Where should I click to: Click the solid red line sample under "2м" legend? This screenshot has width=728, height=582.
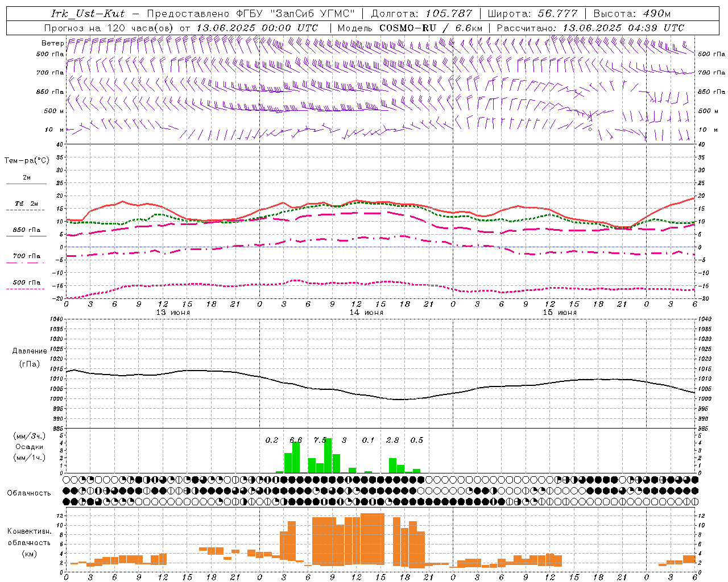point(26,184)
